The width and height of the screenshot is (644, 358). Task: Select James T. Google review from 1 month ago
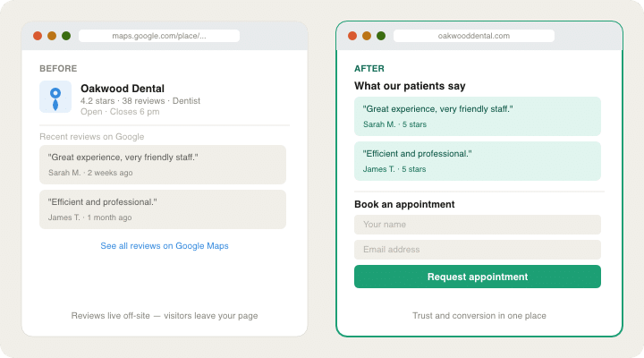(163, 209)
